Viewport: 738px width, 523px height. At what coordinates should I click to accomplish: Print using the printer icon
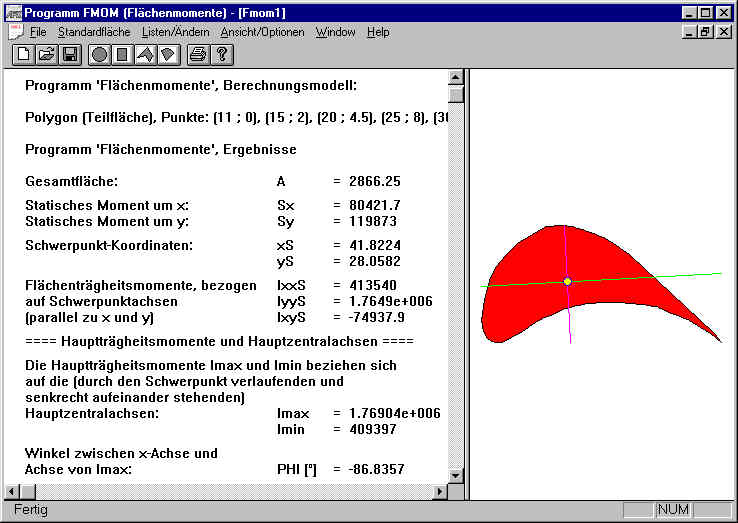[197, 54]
